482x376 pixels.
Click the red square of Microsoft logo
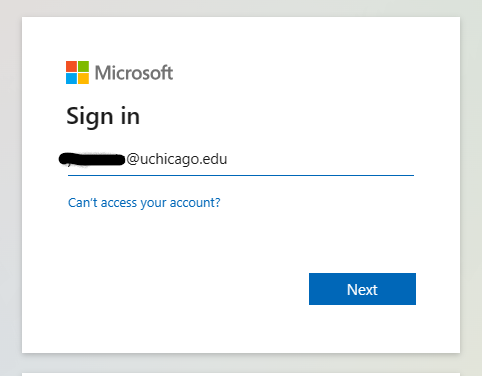pos(71,66)
